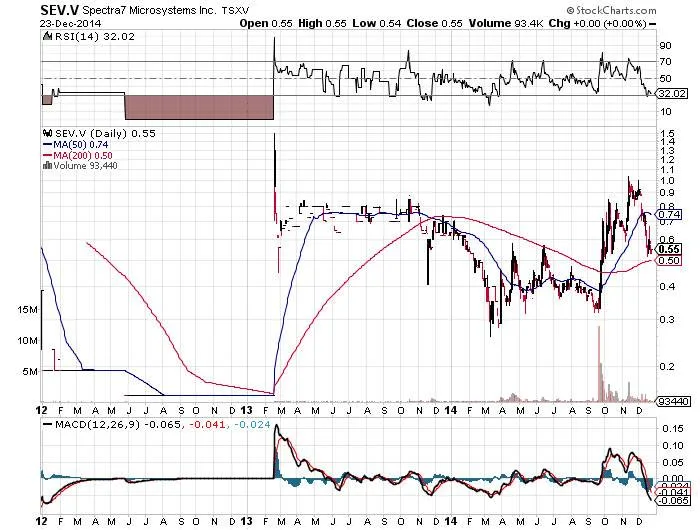Image resolution: width=700 pixels, height=530 pixels.
Task: Click the RSI 32.02 value tag
Action: click(x=671, y=93)
